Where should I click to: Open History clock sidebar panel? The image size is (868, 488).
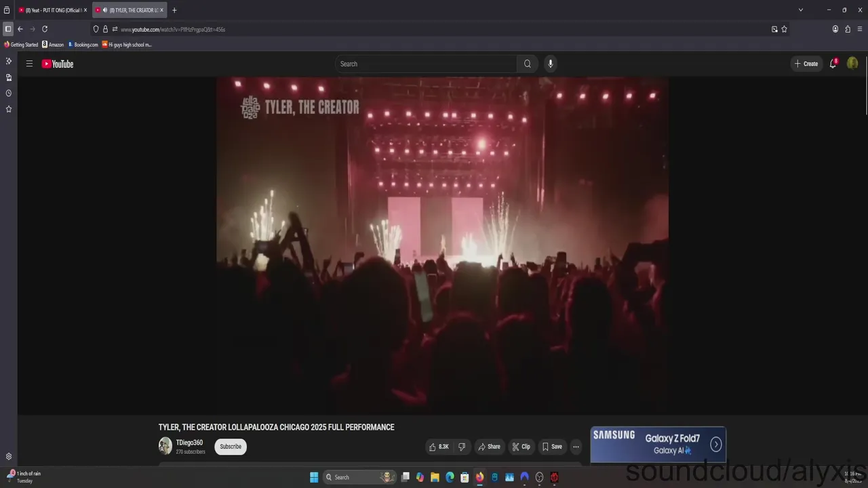9,93
